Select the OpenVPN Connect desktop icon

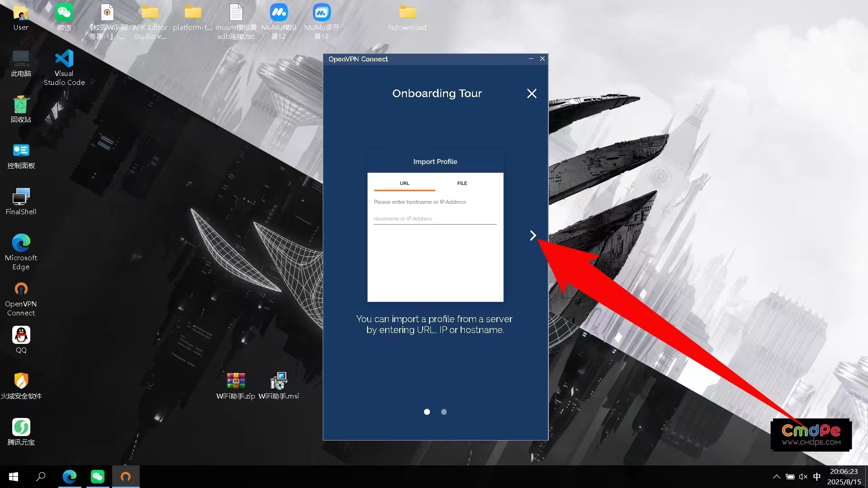coord(21,298)
